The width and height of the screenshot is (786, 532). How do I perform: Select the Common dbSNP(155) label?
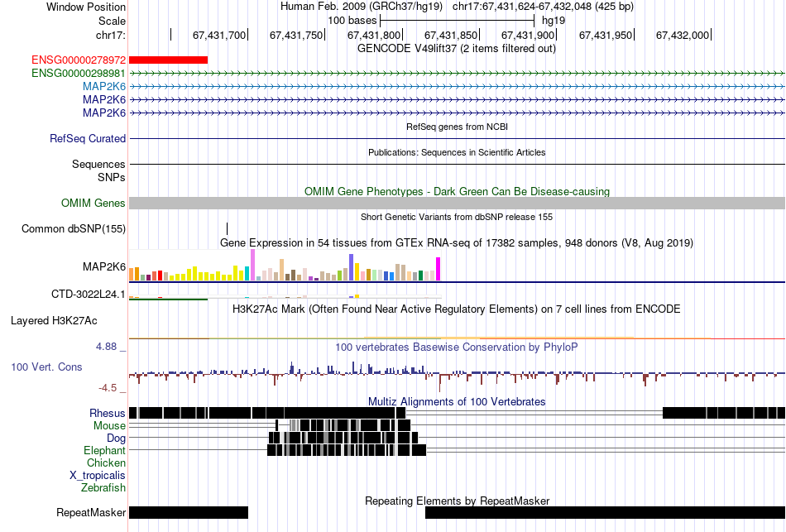pos(74,229)
